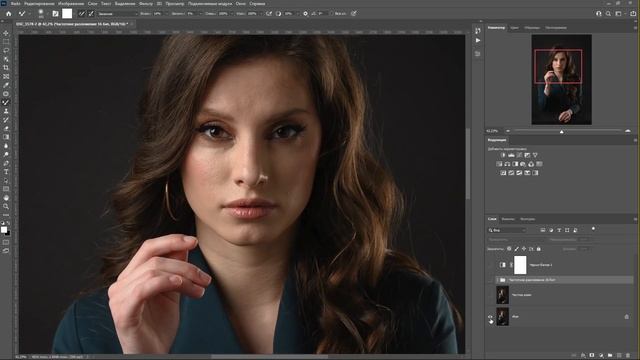Select the Gradient tool
The image size is (640, 360).
(x=6, y=137)
